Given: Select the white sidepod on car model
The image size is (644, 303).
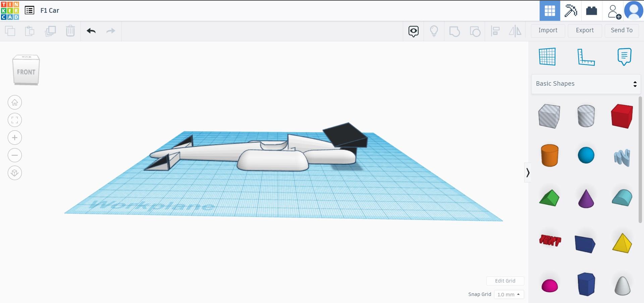Looking at the screenshot, I should (x=272, y=161).
